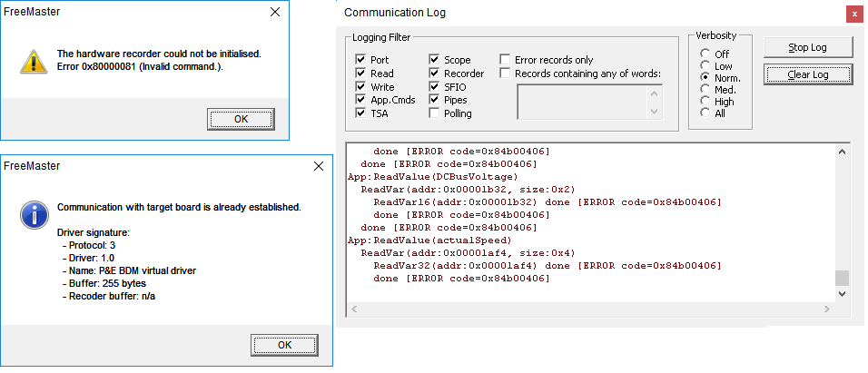Click the log vertical scrollbar thumb
Screen dimensions: 868x373
842,278
